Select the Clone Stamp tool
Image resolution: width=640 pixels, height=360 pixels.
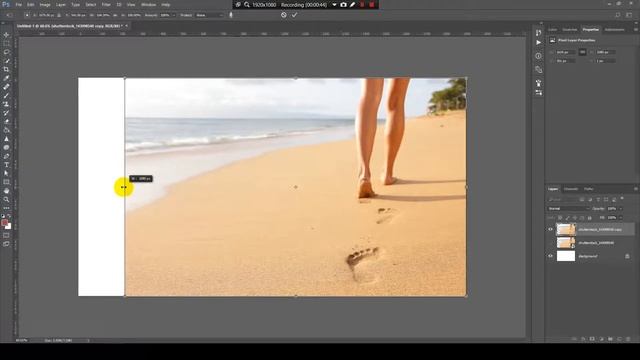[x=6, y=104]
